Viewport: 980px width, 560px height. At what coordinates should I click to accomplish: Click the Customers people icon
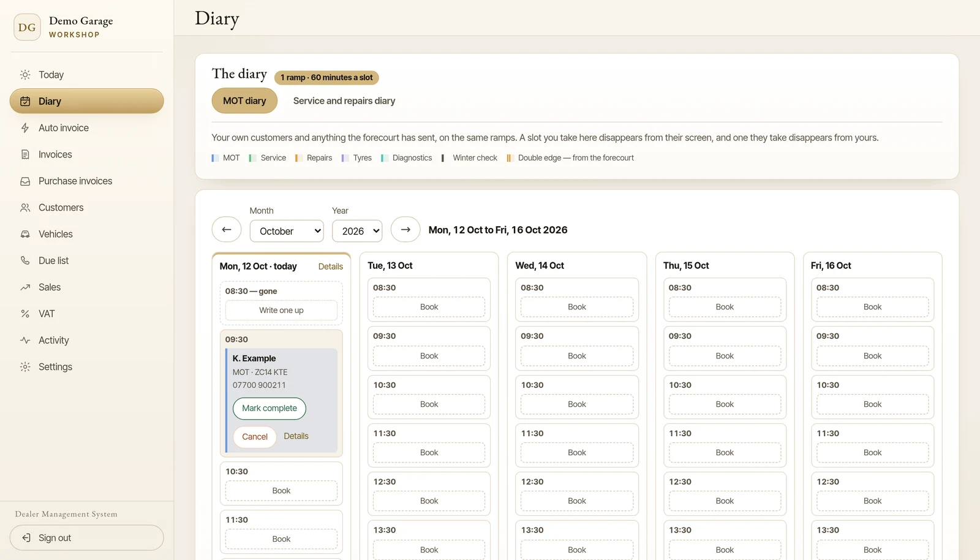[x=25, y=208]
